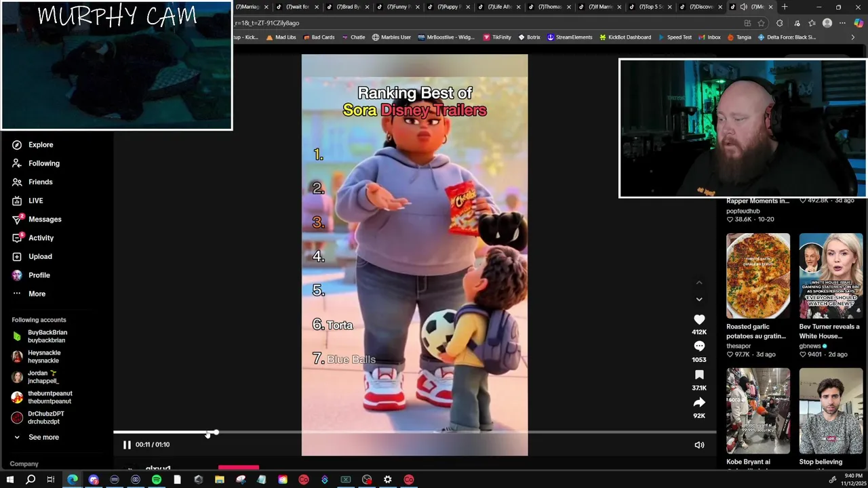Viewport: 868px width, 488px height.
Task: Open the Inbox bookmark
Action: [709, 37]
